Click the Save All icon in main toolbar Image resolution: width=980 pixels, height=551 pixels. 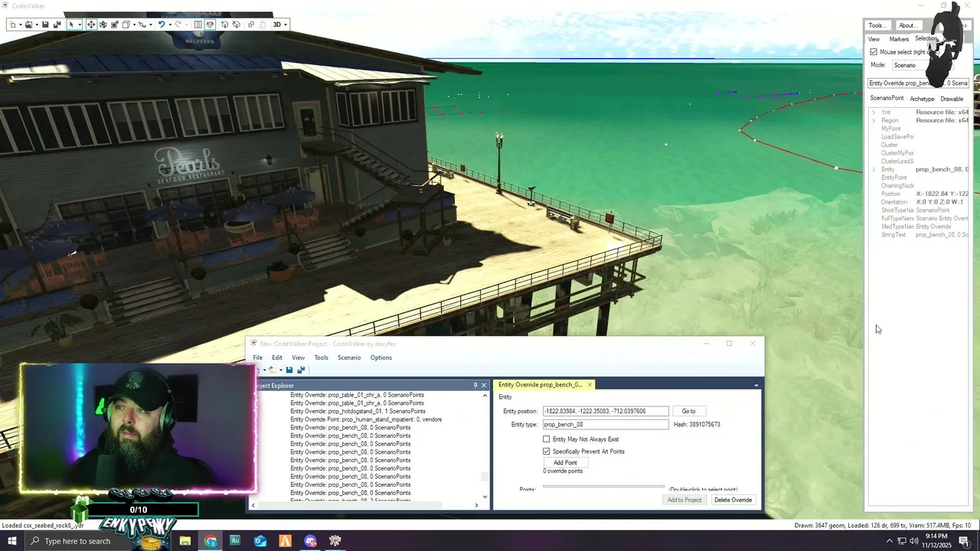point(57,24)
